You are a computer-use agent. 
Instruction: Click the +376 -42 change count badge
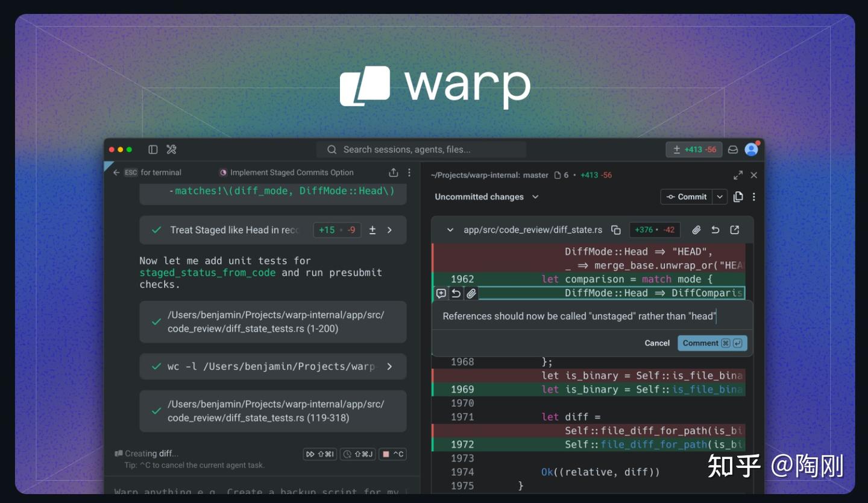pyautogui.click(x=655, y=230)
